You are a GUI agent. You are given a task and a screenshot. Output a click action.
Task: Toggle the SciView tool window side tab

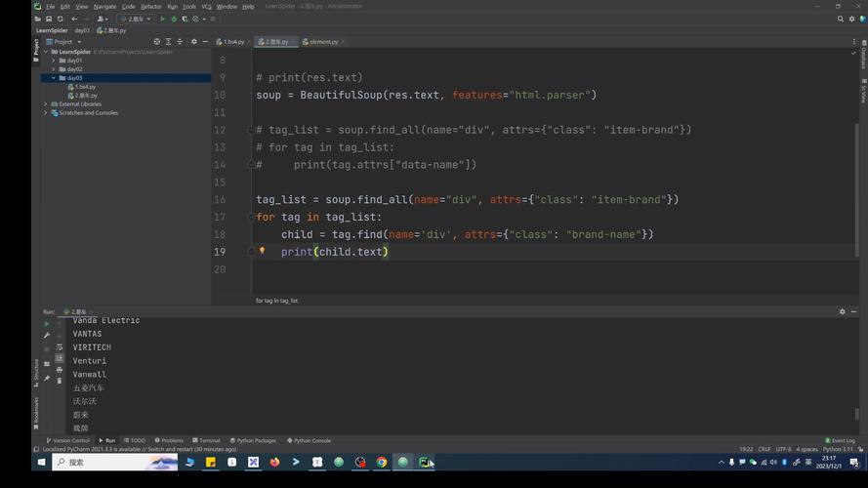coord(863,91)
